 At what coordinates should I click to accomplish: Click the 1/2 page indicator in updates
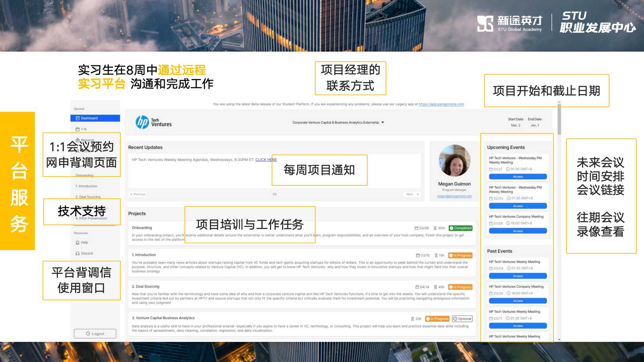[274, 194]
